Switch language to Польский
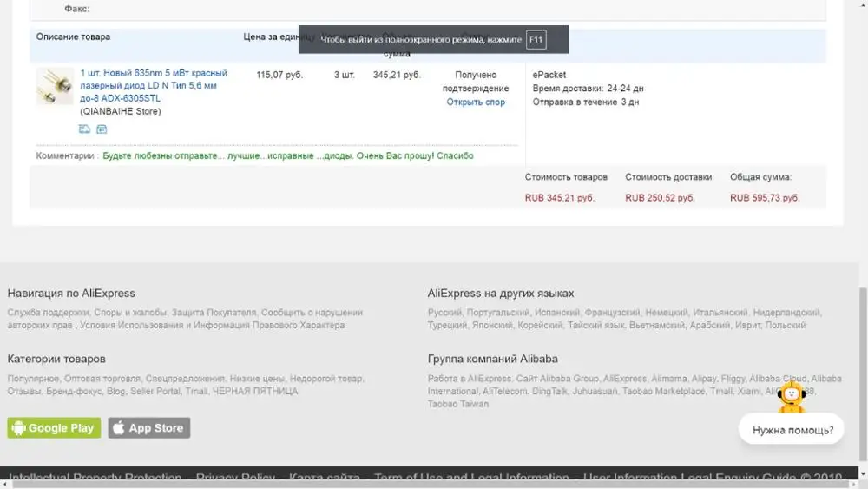This screenshot has height=489, width=868. [785, 325]
